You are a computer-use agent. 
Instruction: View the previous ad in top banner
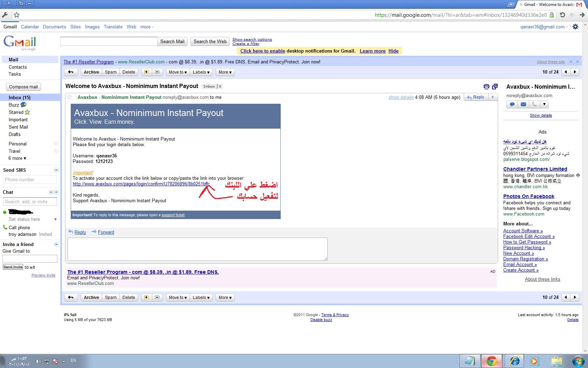point(571,62)
